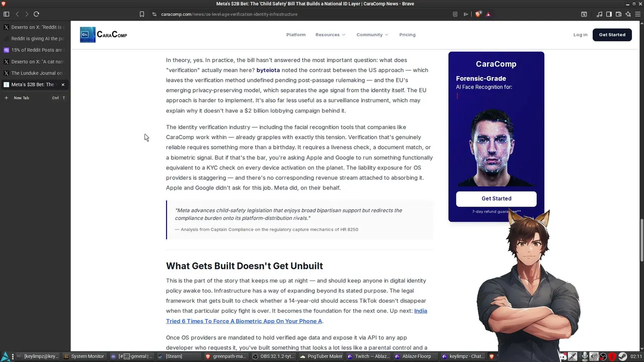Click the CaraComp logo in the header

point(104,35)
